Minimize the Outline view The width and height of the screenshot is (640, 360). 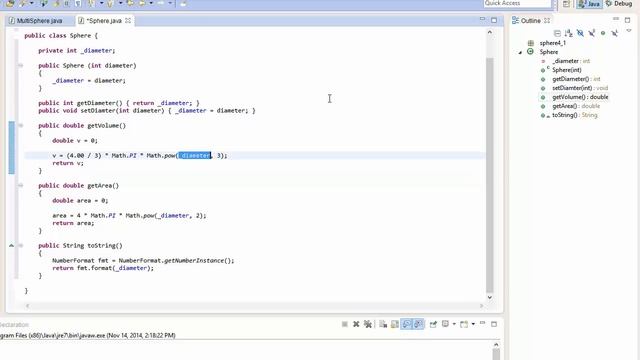tap(616, 19)
